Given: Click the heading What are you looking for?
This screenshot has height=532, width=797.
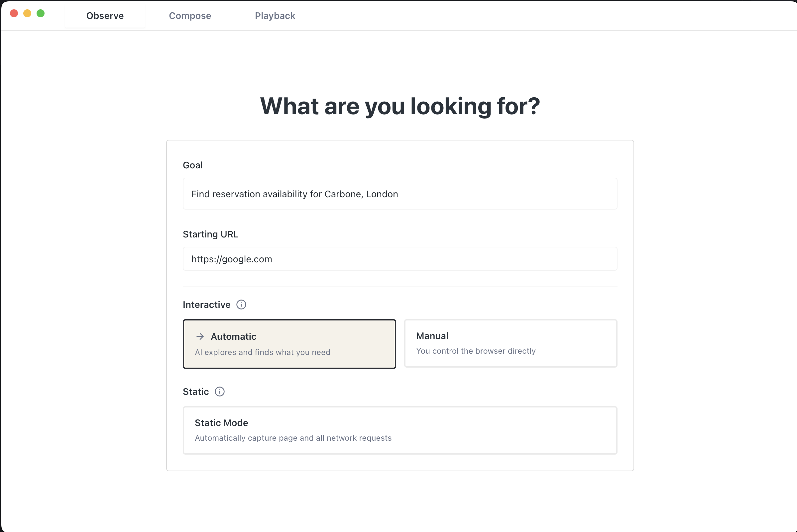Looking at the screenshot, I should [400, 106].
